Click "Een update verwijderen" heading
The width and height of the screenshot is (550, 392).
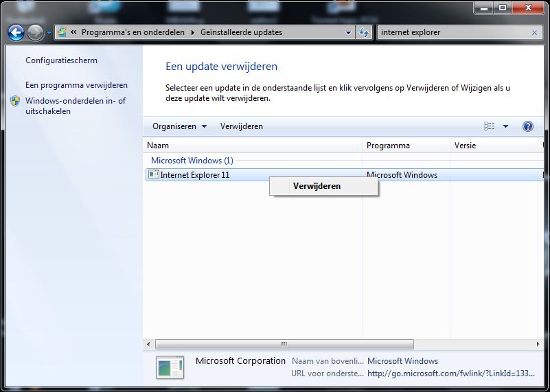point(221,67)
